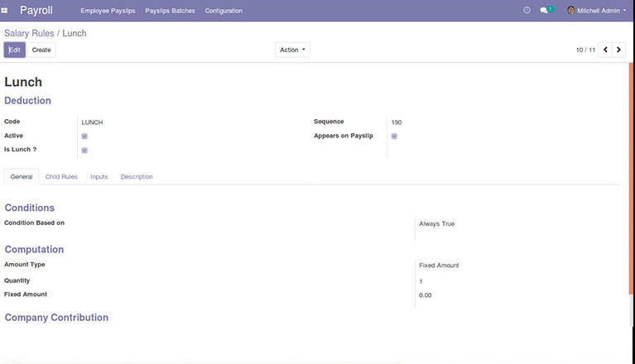The width and height of the screenshot is (635, 364).
Task: Click the orange vertical scrollbar
Action: pos(631,178)
